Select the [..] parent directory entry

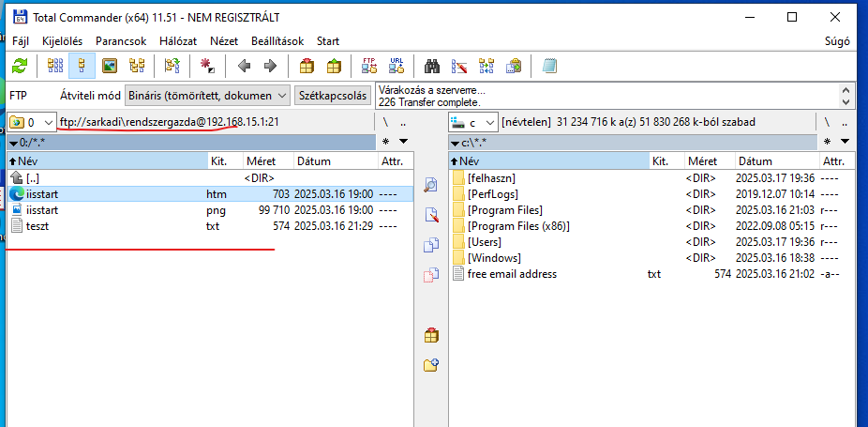(x=211, y=178)
